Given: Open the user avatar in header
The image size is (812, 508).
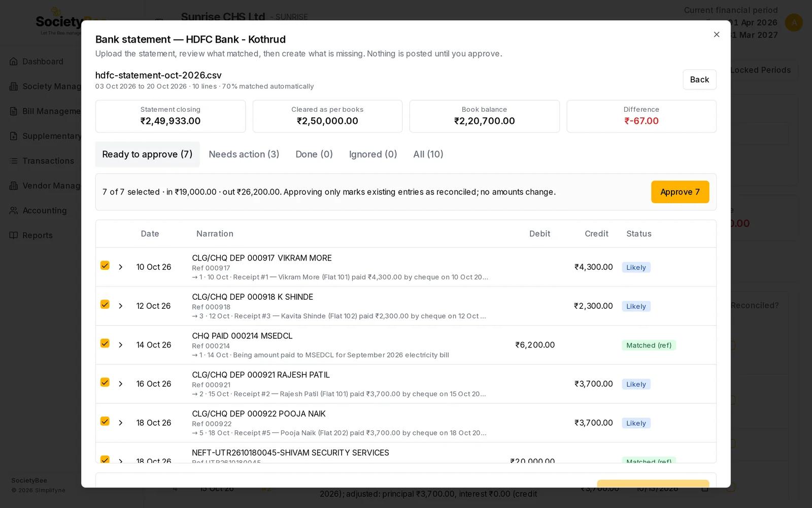Looking at the screenshot, I should tap(794, 22).
